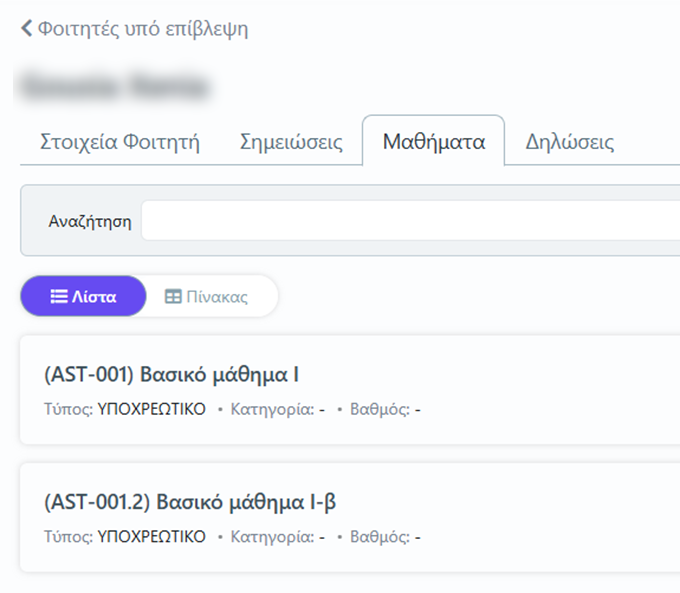Screen dimensions: 680x593
Task: Open the Δηλώσεις tab
Action: (569, 142)
